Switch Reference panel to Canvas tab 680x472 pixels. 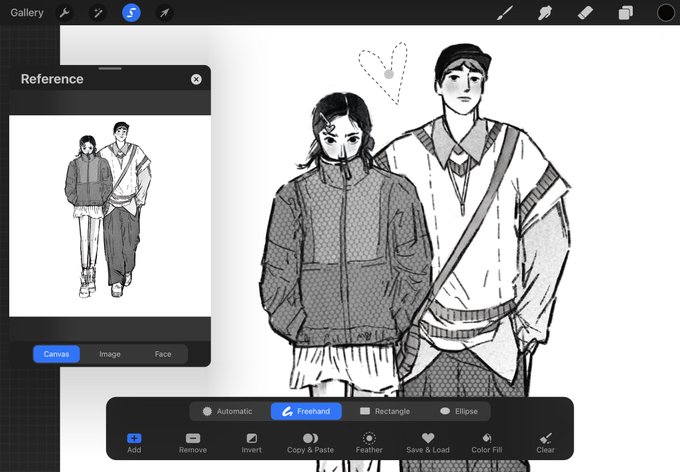tap(56, 354)
